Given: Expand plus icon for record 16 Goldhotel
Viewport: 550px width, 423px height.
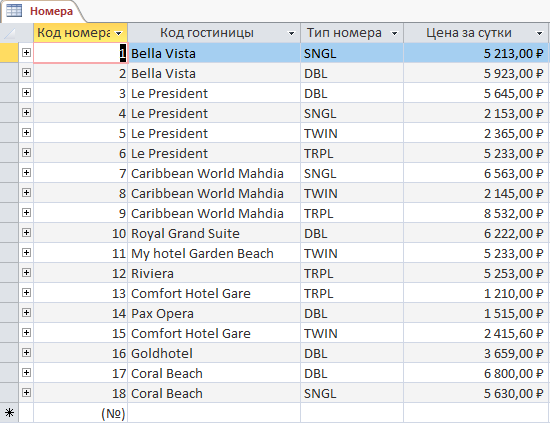Looking at the screenshot, I should pyautogui.click(x=26, y=352).
